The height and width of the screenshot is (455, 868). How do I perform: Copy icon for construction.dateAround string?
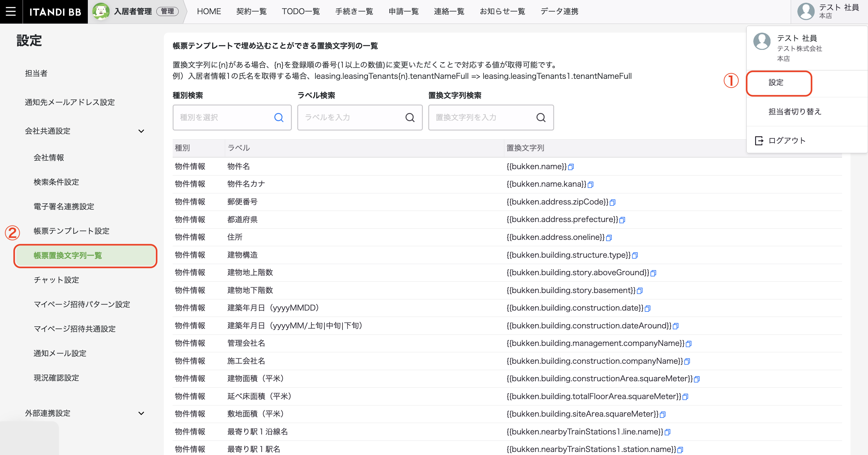(676, 326)
